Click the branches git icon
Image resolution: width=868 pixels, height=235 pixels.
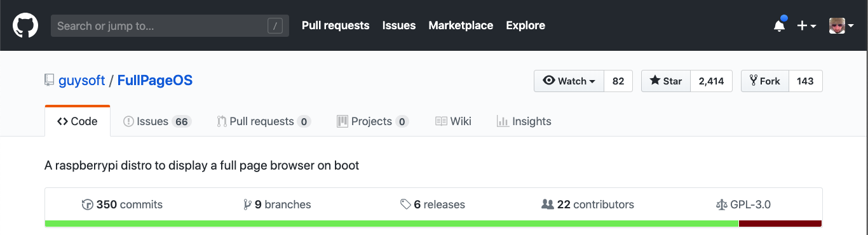247,205
